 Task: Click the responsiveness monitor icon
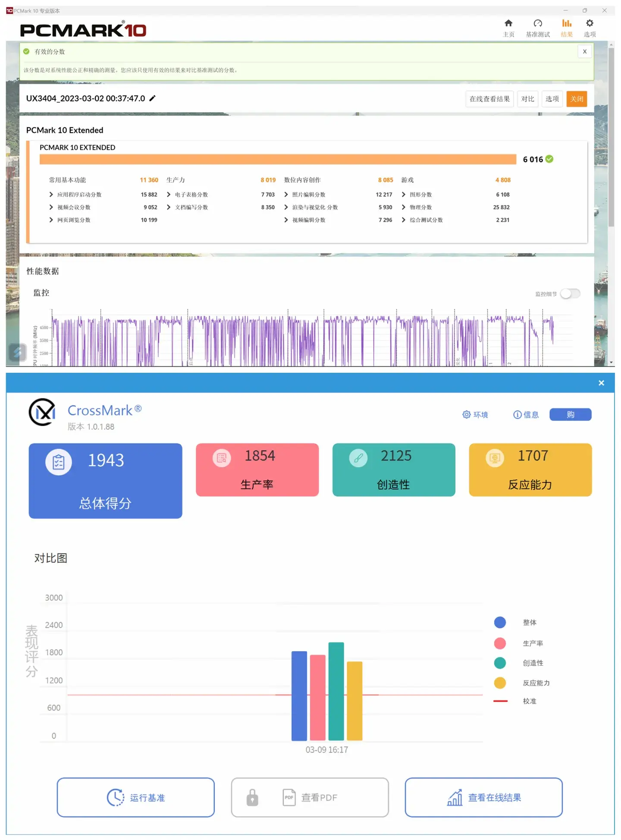[x=495, y=458]
